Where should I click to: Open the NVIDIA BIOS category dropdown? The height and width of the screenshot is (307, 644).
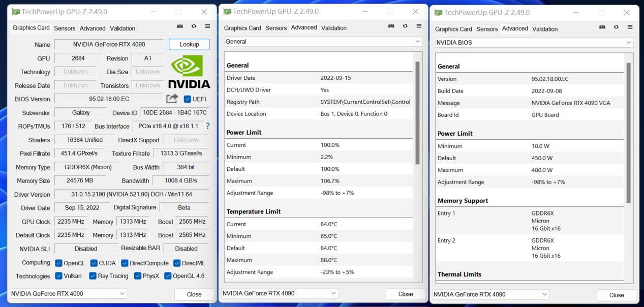click(x=534, y=43)
